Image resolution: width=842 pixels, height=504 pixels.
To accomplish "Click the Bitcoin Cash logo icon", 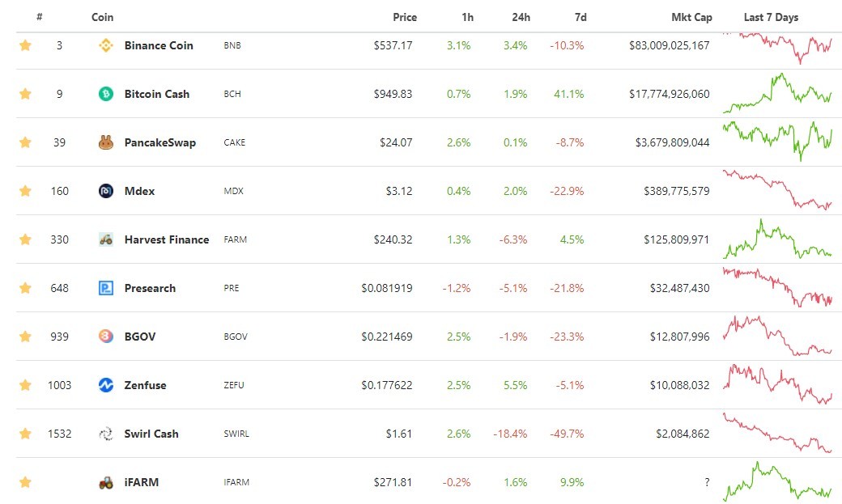I will [106, 94].
